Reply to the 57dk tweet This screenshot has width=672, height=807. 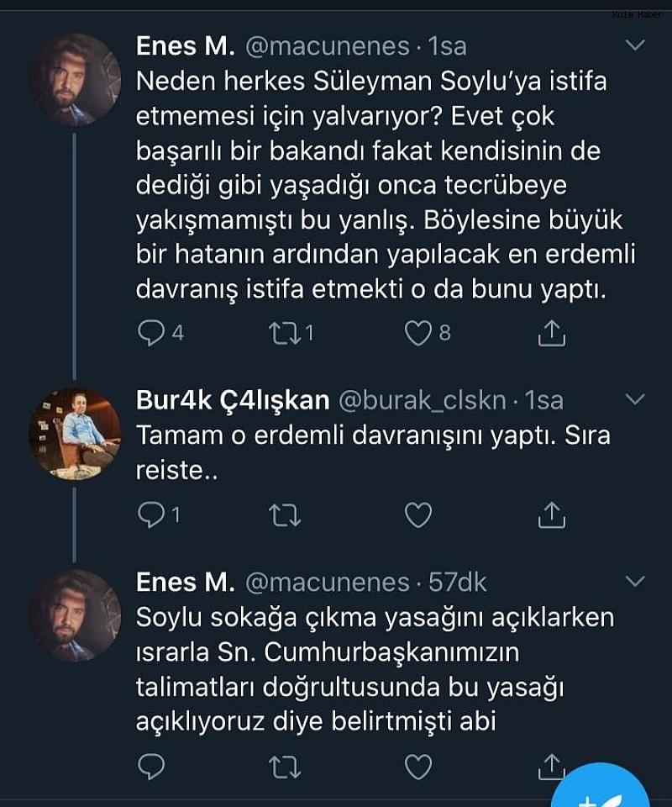click(x=151, y=766)
